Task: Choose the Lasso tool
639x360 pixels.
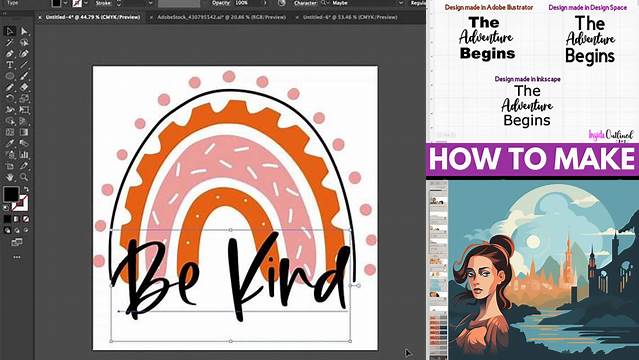Action: pos(24,42)
